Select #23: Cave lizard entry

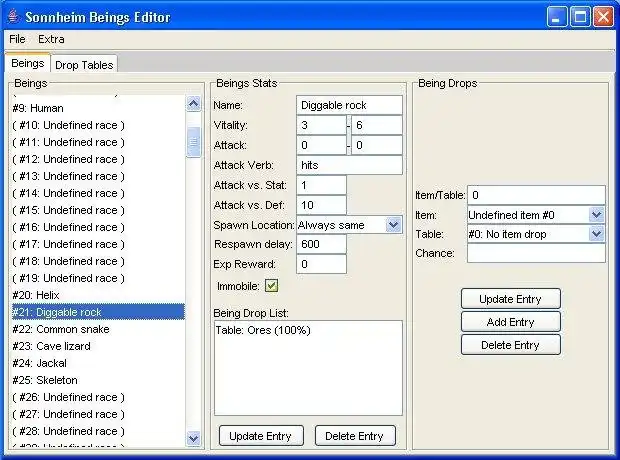98,346
